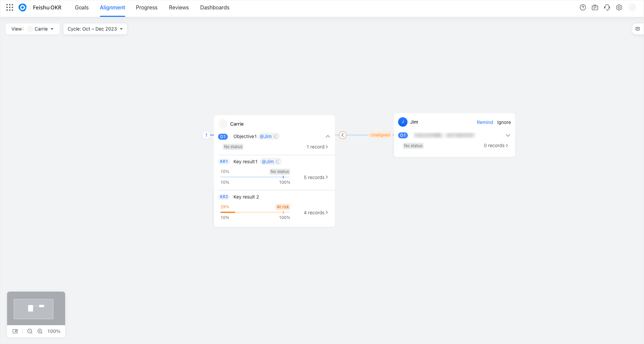This screenshot has height=344, width=644.
Task: Open the help question mark icon
Action: (583, 7)
